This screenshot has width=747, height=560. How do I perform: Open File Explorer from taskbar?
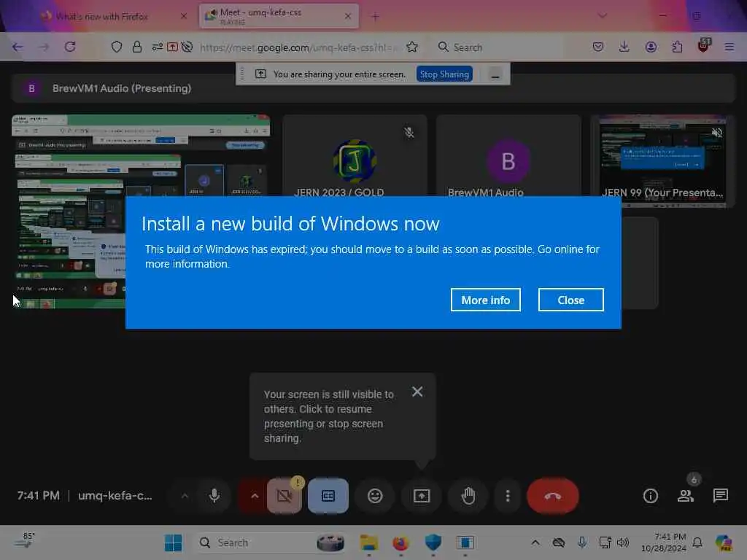[368, 542]
